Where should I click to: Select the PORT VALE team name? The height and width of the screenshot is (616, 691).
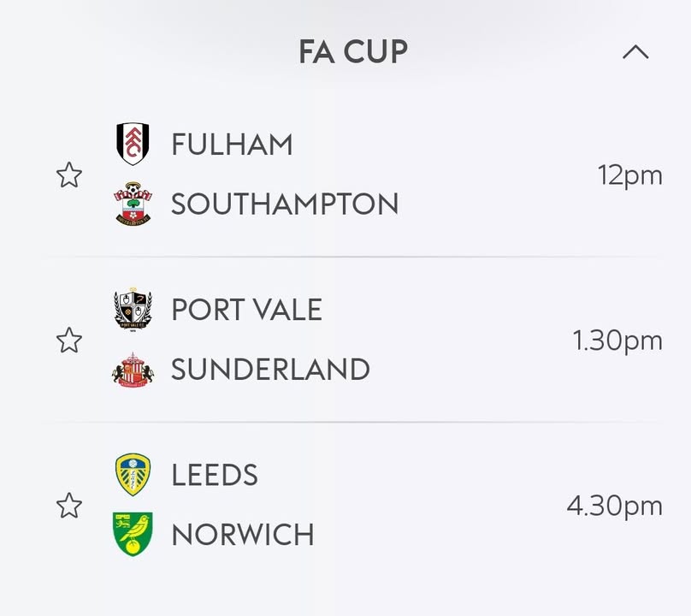tap(246, 310)
